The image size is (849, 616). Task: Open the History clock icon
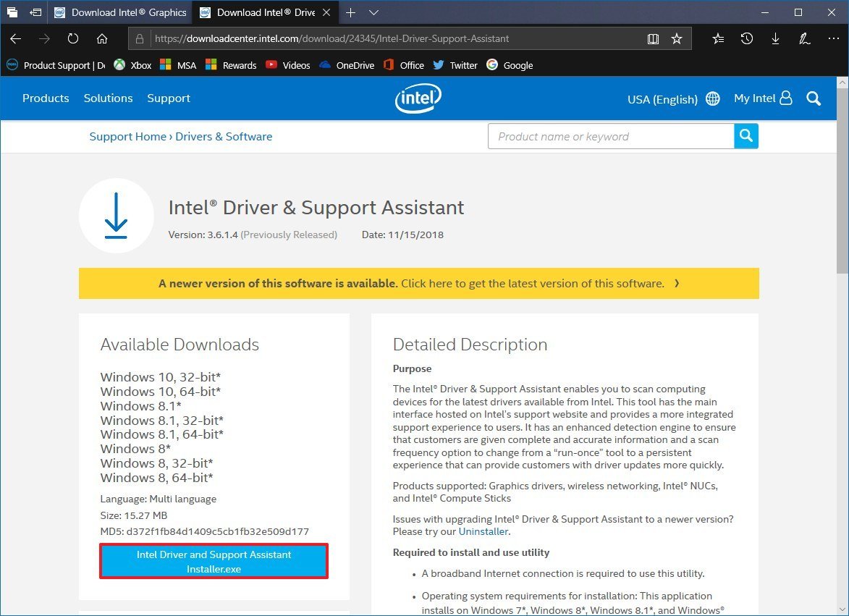747,38
